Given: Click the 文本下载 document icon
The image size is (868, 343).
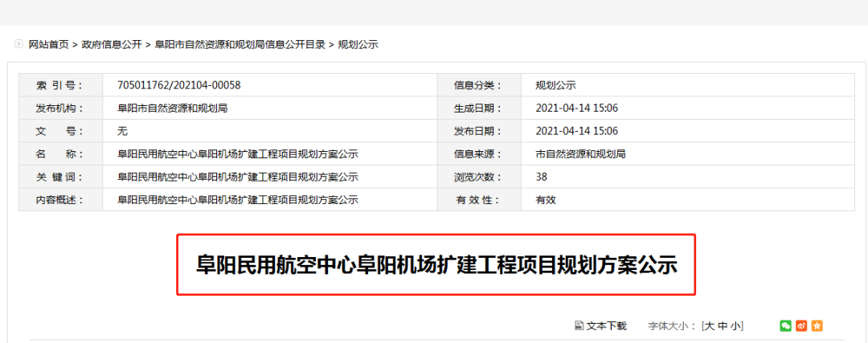Looking at the screenshot, I should click(579, 326).
